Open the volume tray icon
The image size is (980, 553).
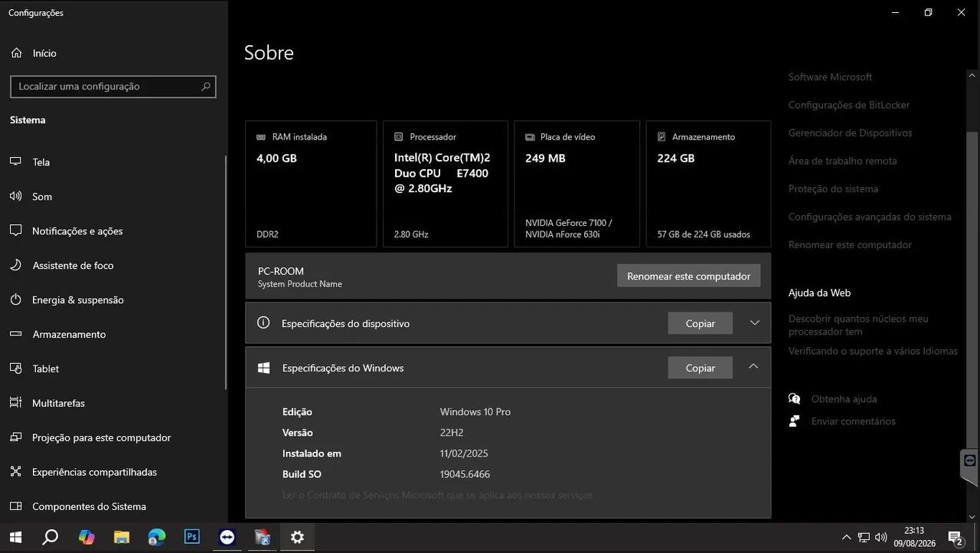(881, 538)
